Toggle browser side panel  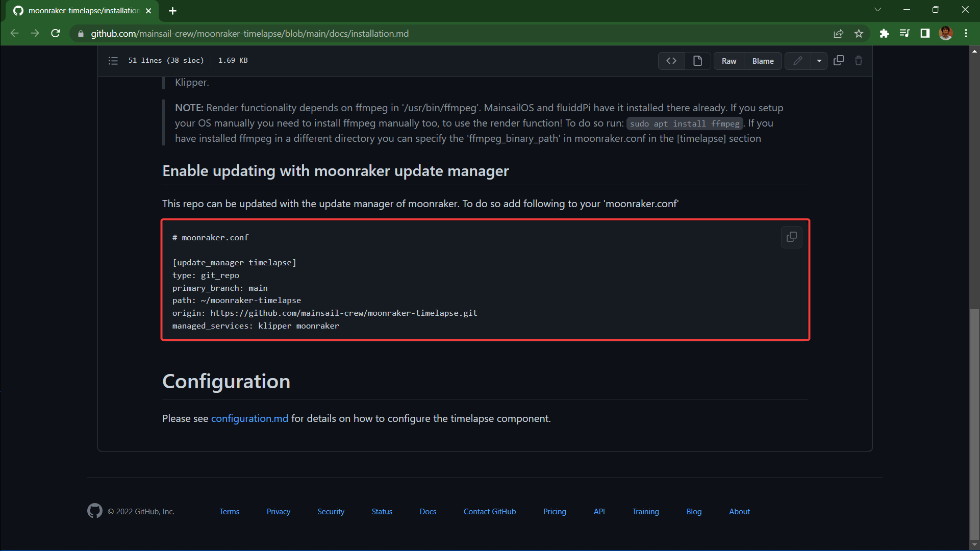tap(925, 34)
